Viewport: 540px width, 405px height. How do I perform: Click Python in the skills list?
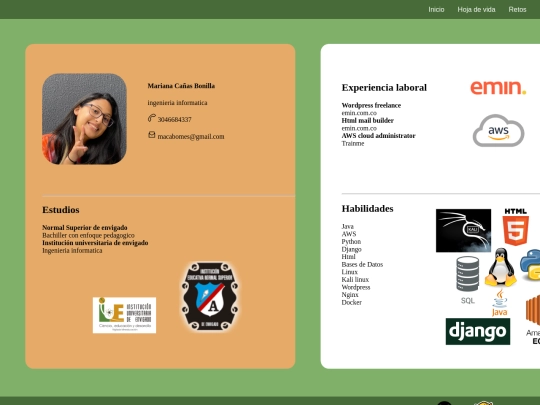[x=351, y=241]
